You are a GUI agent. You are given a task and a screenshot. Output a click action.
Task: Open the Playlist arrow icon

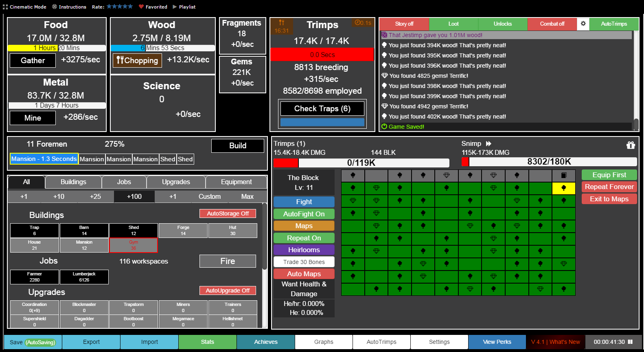tap(175, 7)
